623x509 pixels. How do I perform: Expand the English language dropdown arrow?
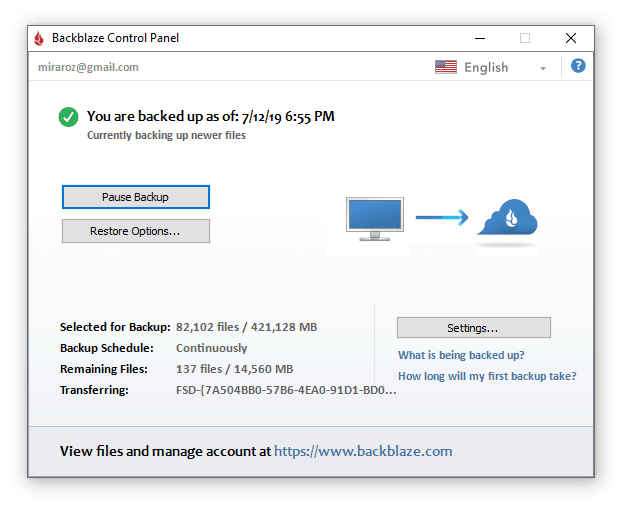[543, 68]
